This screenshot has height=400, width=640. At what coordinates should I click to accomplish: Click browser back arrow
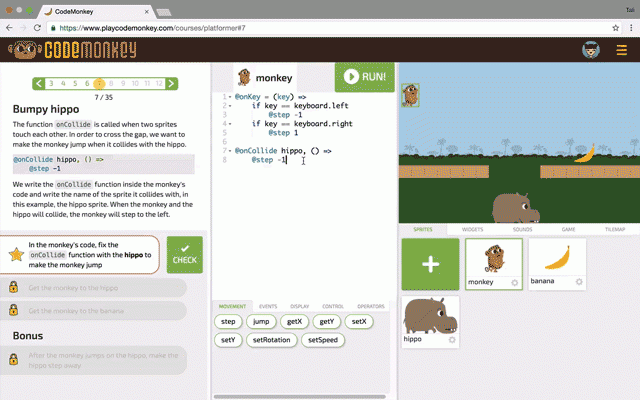(9, 28)
